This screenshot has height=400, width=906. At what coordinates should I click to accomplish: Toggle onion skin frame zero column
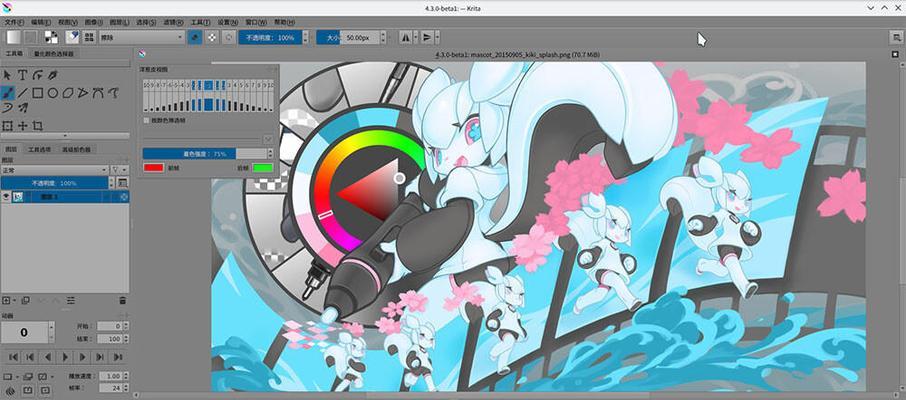coord(208,96)
